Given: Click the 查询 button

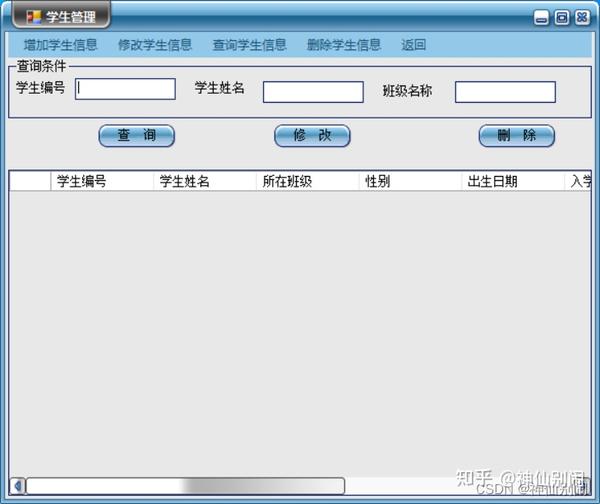Looking at the screenshot, I should (x=137, y=136).
